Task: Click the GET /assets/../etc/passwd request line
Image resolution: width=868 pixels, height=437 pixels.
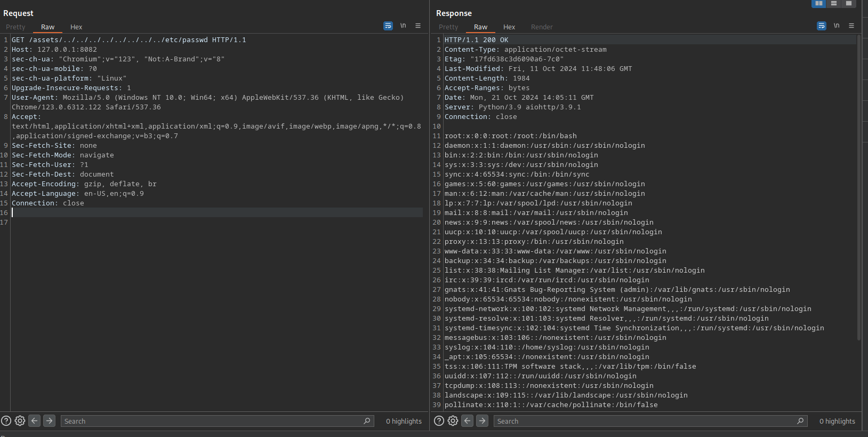Action: point(129,40)
